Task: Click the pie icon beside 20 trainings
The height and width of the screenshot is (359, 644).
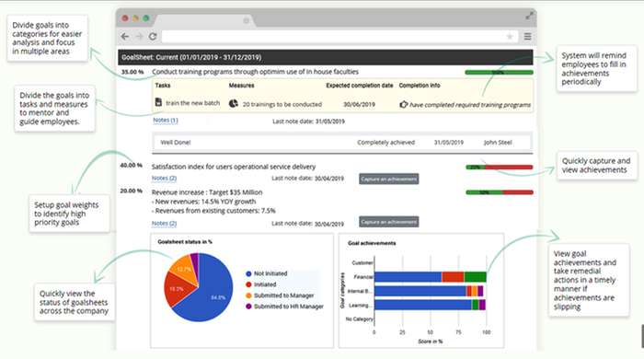Action: (x=234, y=103)
